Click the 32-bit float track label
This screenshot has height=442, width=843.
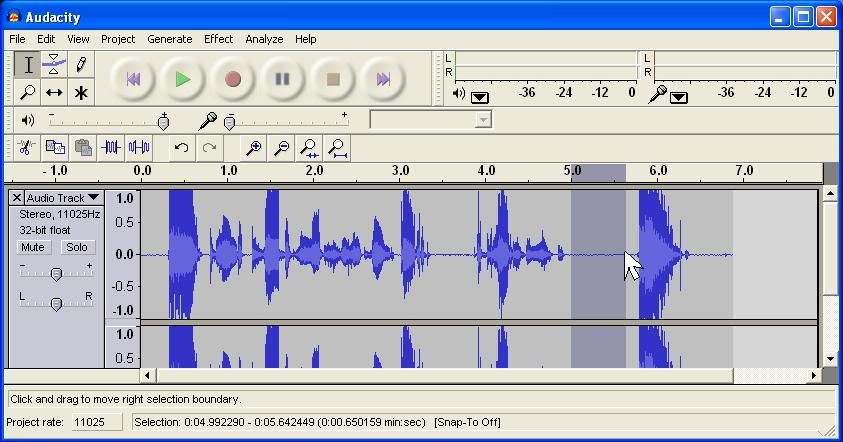(45, 230)
